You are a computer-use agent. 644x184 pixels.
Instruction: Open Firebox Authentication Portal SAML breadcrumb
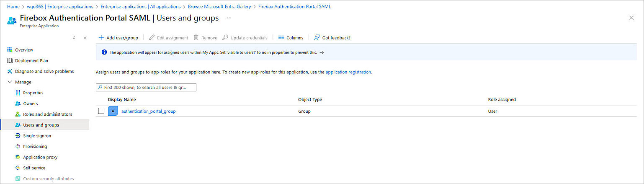(295, 7)
